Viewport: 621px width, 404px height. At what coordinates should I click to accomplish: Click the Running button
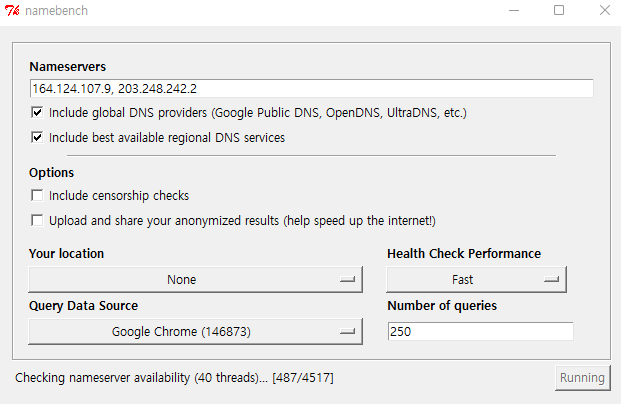coord(582,378)
